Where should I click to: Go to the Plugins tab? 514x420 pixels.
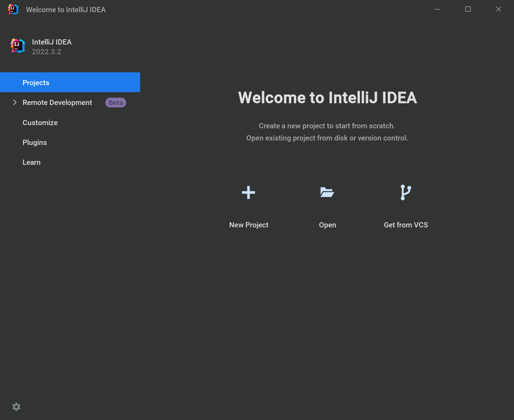point(34,143)
